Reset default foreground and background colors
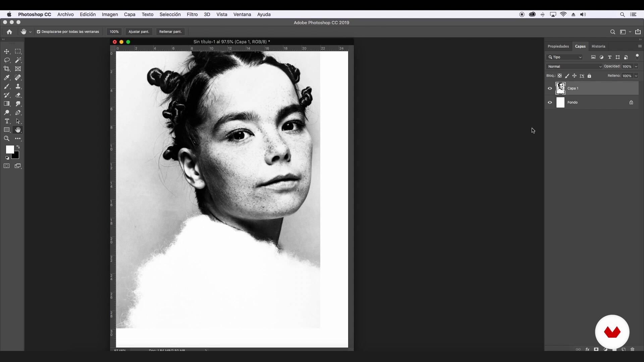This screenshot has height=362, width=644. [x=7, y=158]
